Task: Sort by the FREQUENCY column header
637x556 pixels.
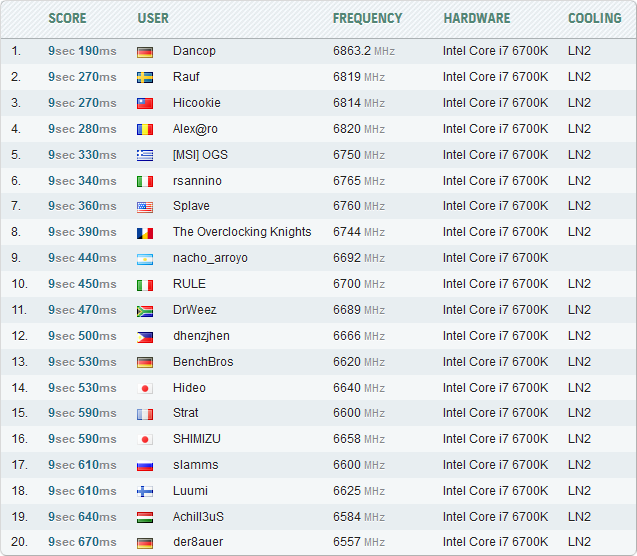Action: pos(367,18)
